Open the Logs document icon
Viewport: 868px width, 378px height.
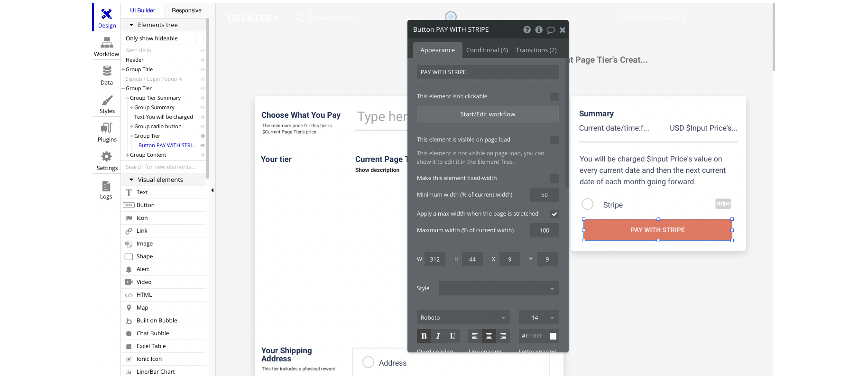click(106, 186)
